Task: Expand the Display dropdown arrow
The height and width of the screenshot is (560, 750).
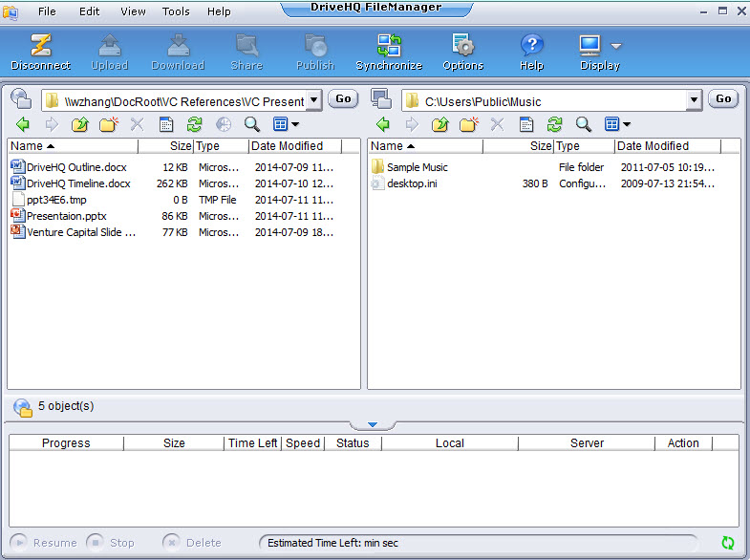Action: [616, 46]
